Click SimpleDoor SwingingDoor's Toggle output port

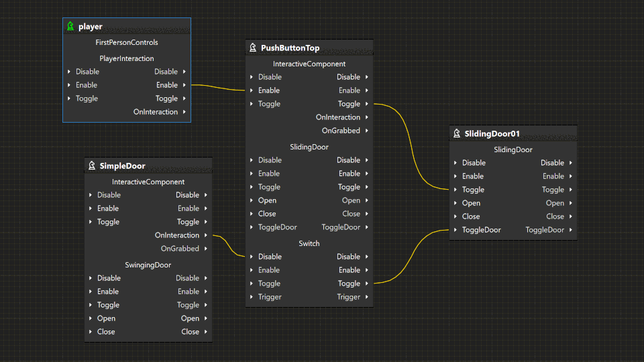coord(205,305)
